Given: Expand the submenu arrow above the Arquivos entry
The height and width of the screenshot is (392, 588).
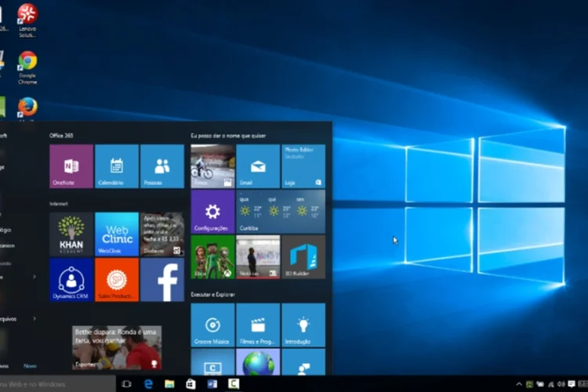Looking at the screenshot, I should point(34,277).
